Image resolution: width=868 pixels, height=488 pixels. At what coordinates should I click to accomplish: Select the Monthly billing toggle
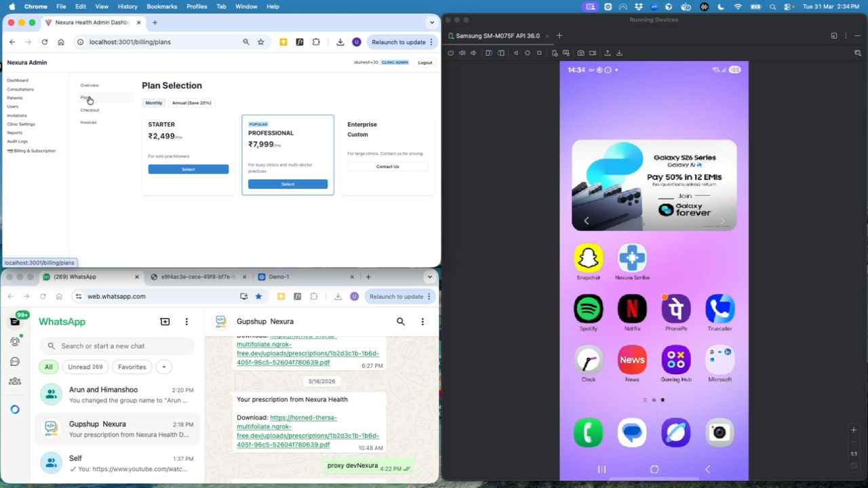pyautogui.click(x=154, y=103)
